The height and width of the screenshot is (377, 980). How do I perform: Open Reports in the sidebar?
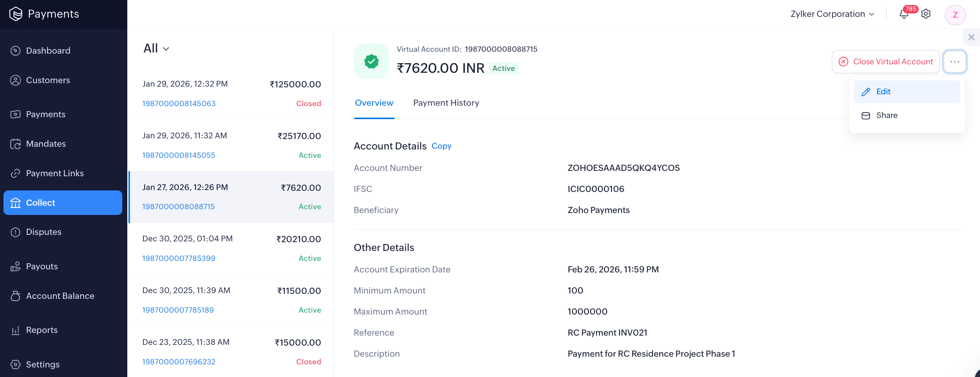point(41,330)
